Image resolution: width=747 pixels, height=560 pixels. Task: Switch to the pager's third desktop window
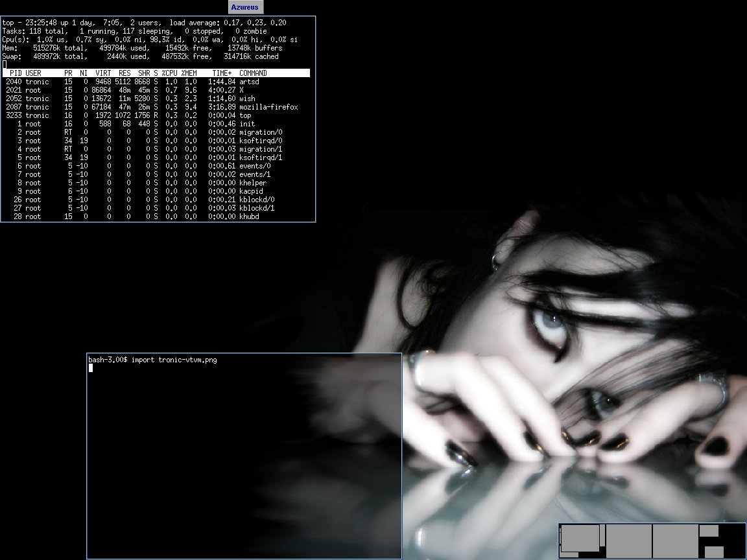[675, 541]
